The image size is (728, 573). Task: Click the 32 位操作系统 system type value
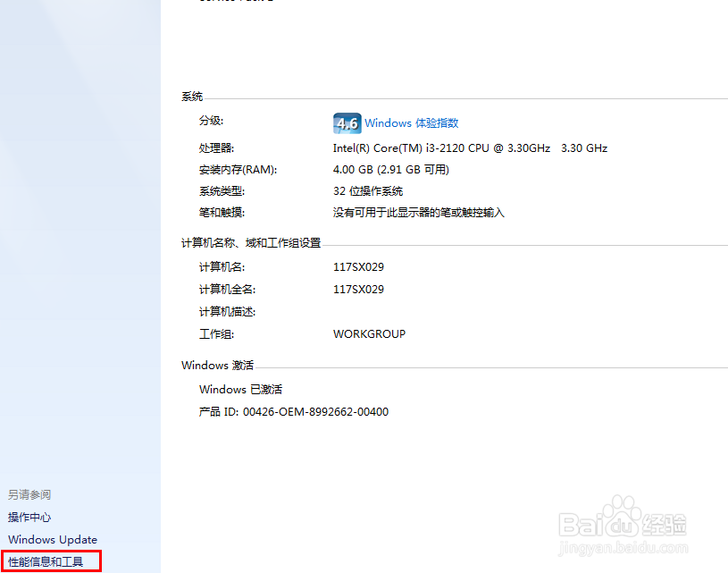(368, 191)
